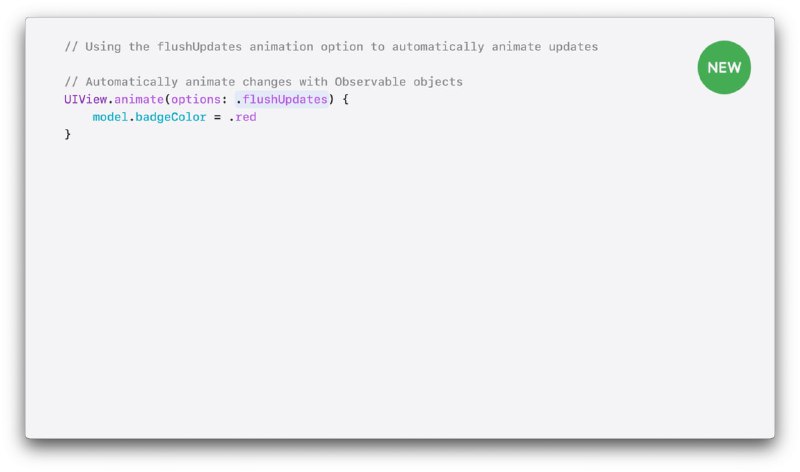800x472 pixels.
Task: Click the model identifier
Action: point(110,117)
